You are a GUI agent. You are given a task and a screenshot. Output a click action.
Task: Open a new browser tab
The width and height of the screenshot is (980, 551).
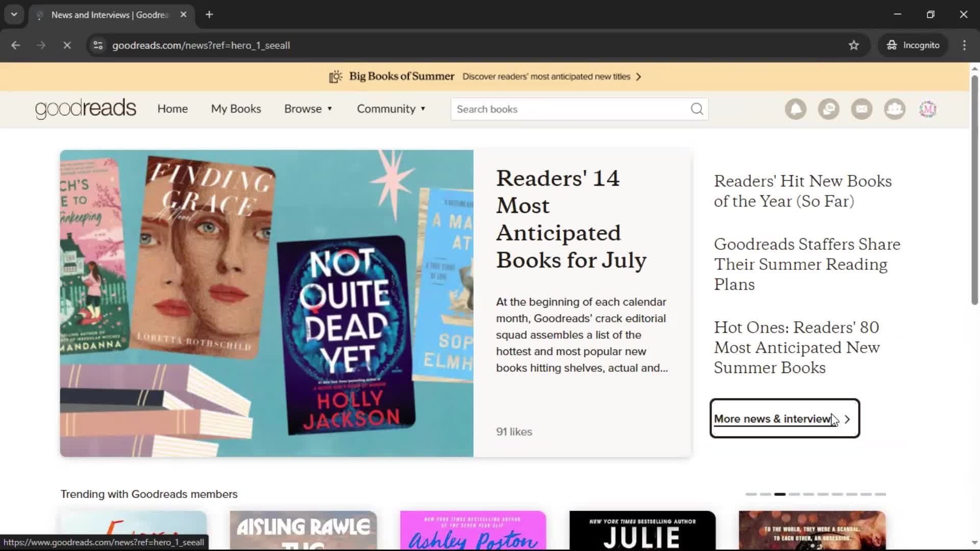click(x=209, y=15)
